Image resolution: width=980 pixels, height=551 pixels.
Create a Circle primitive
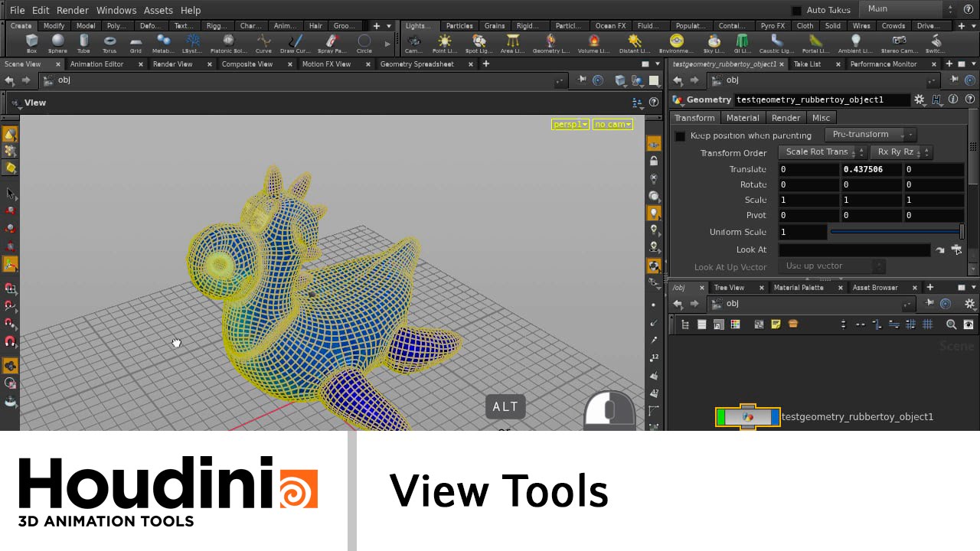364,43
